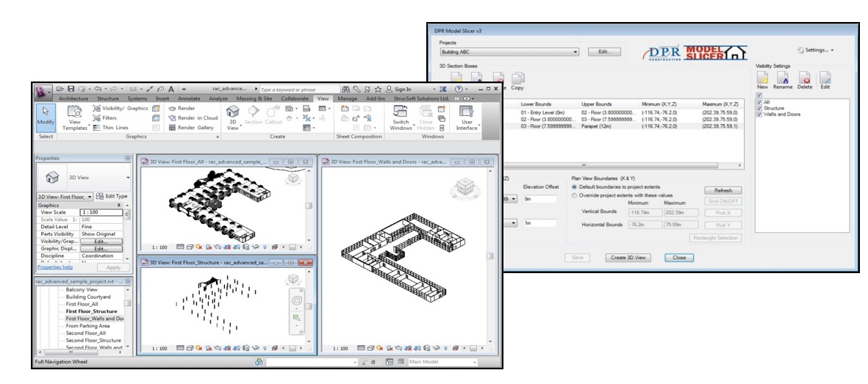The image size is (868, 384).
Task: Switch to the Architecture ribbon tab
Action: pos(73,98)
